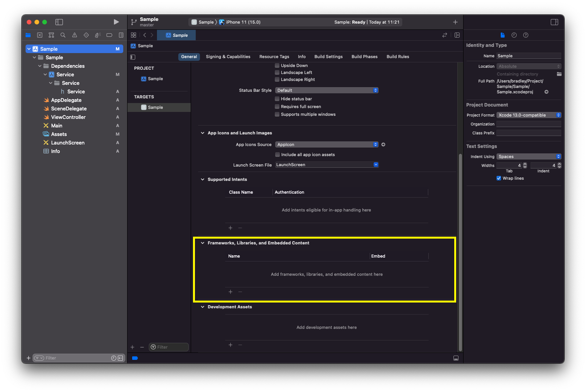
Task: Check Requires full screen
Action: [277, 107]
